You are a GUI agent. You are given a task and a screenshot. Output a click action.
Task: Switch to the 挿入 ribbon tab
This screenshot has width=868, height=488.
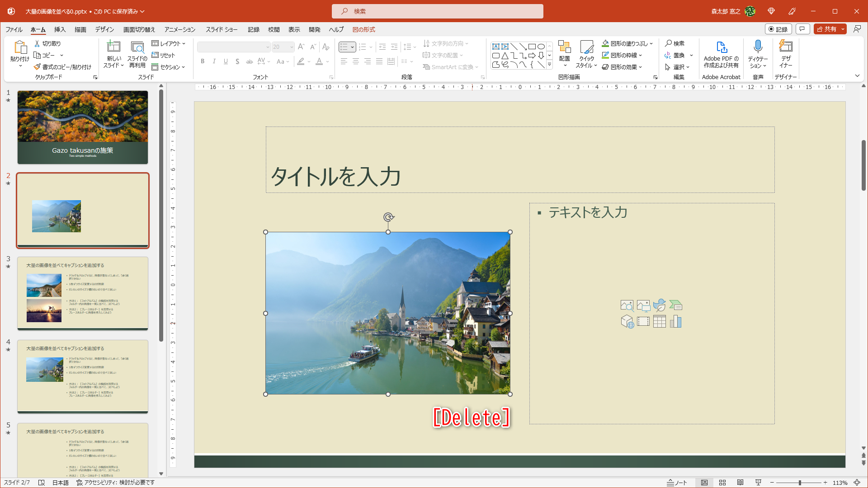59,29
